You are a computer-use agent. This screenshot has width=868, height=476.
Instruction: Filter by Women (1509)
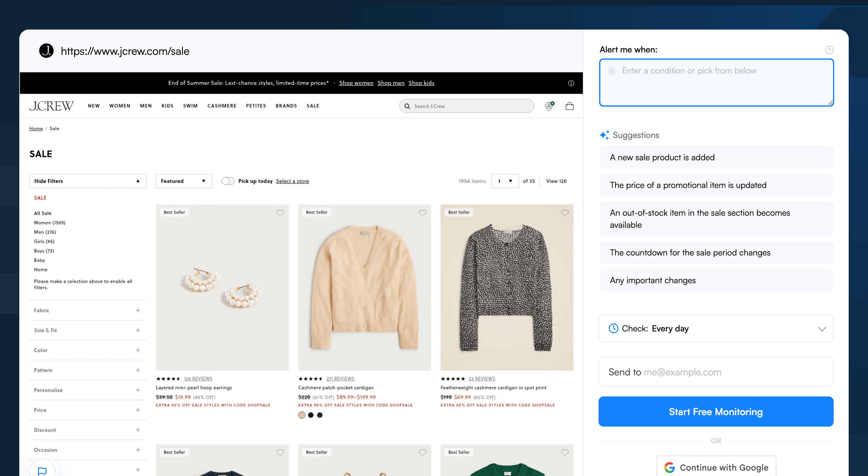[49, 223]
